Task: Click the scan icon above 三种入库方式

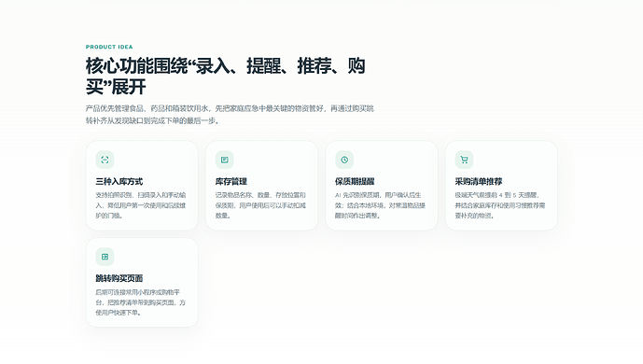Action: coord(105,160)
